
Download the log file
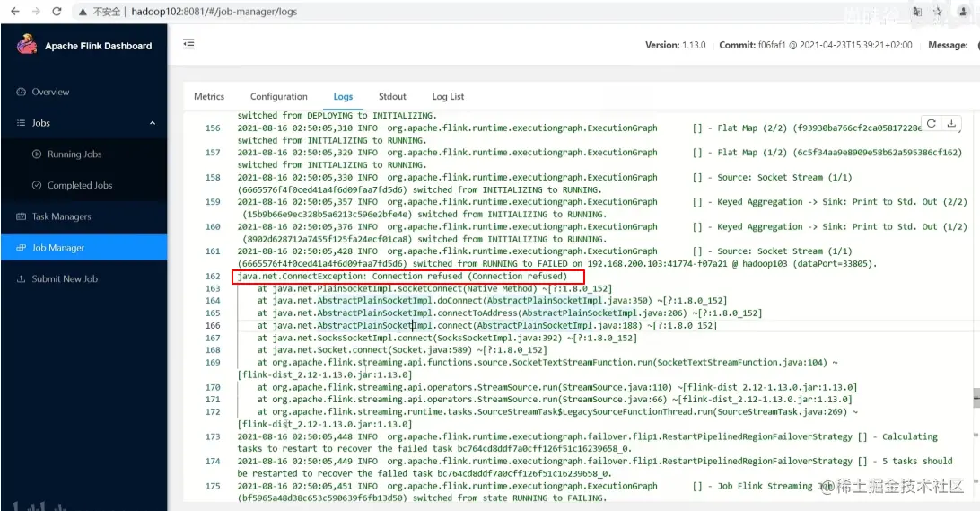pos(951,123)
